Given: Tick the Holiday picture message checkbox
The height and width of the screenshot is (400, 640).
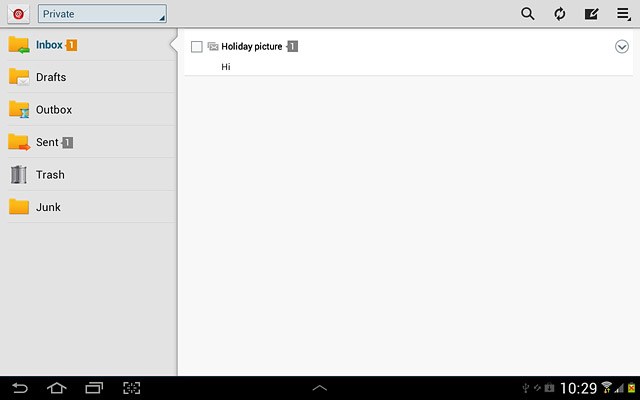Looking at the screenshot, I should [196, 47].
